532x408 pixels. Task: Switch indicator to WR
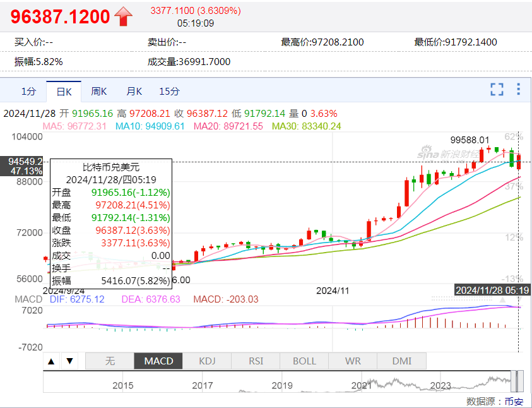(353, 361)
